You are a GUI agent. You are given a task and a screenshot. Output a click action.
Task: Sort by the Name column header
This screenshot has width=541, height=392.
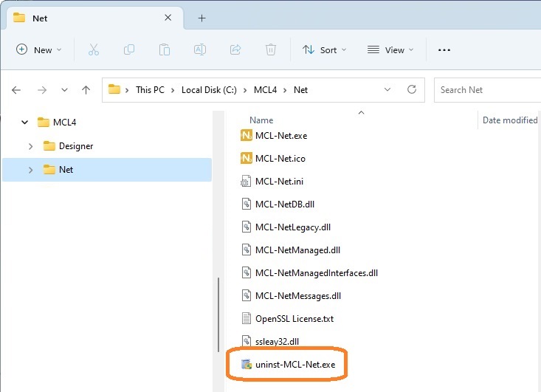pos(261,120)
